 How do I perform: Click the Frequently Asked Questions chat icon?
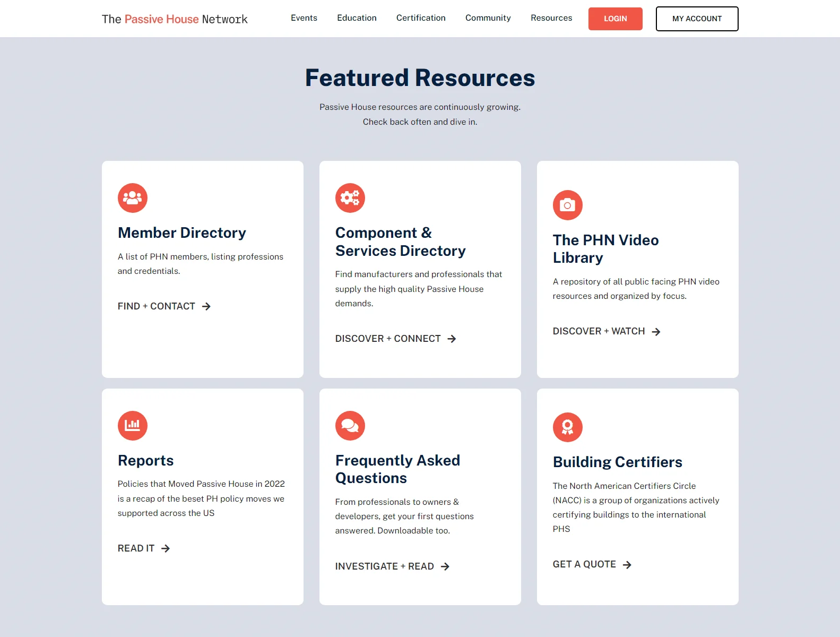(x=350, y=426)
